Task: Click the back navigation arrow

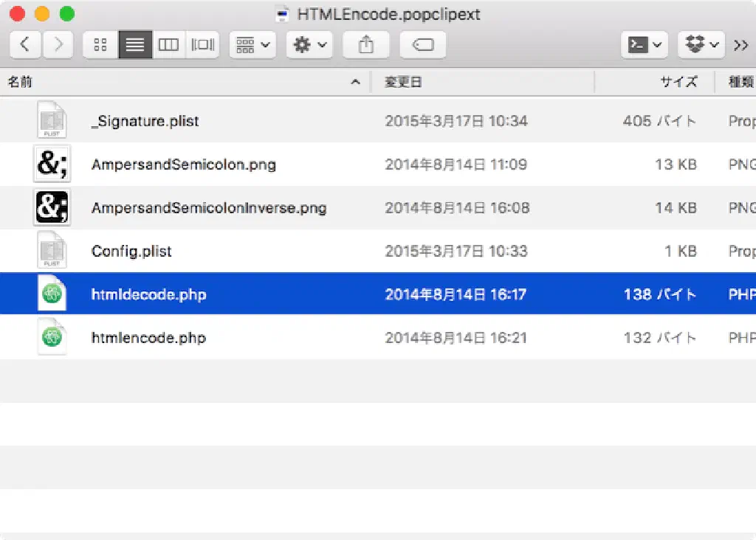Action: [x=25, y=45]
